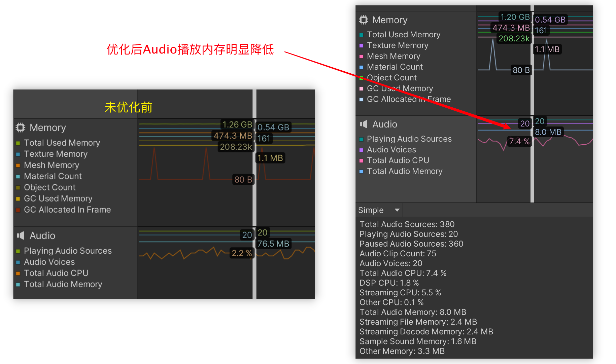Screen dimensions: 616x364
Task: Click the Audio Clip Count: 75 stat line
Action: click(x=398, y=254)
